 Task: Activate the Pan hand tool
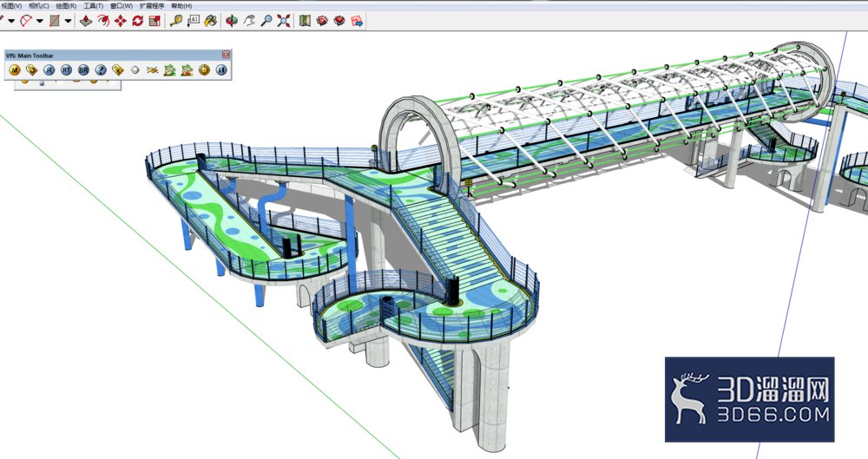point(249,21)
